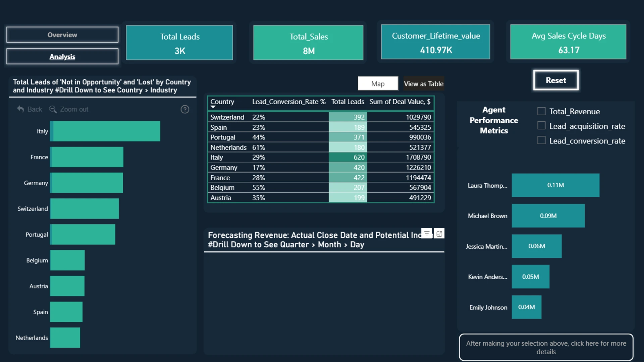
Task: Open the help question mark icon
Action: [x=185, y=109]
